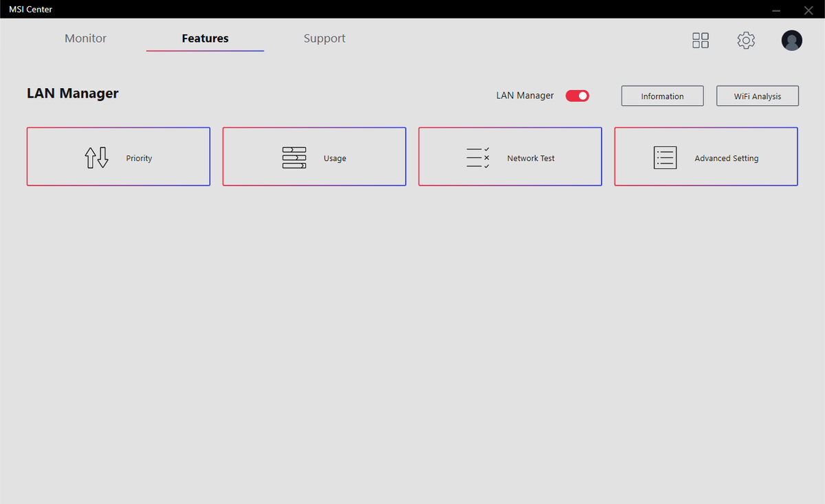
Task: Select the Features tab
Action: pyautogui.click(x=205, y=39)
